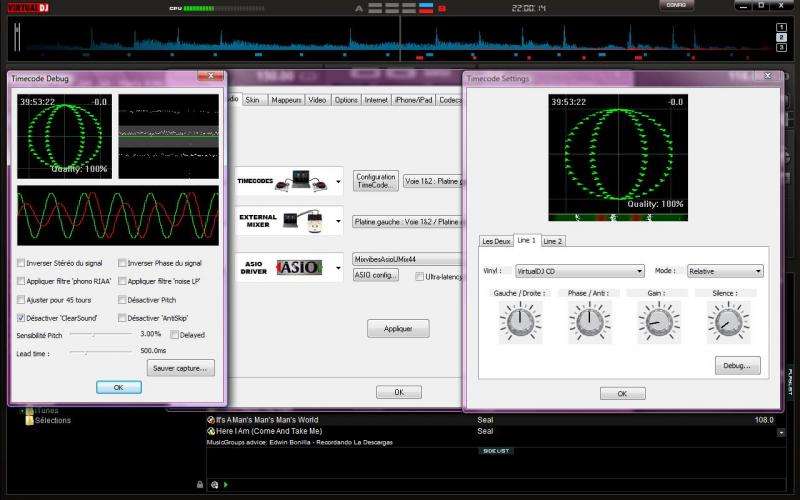800x500 pixels.
Task: Click the Appliquer button
Action: point(398,329)
